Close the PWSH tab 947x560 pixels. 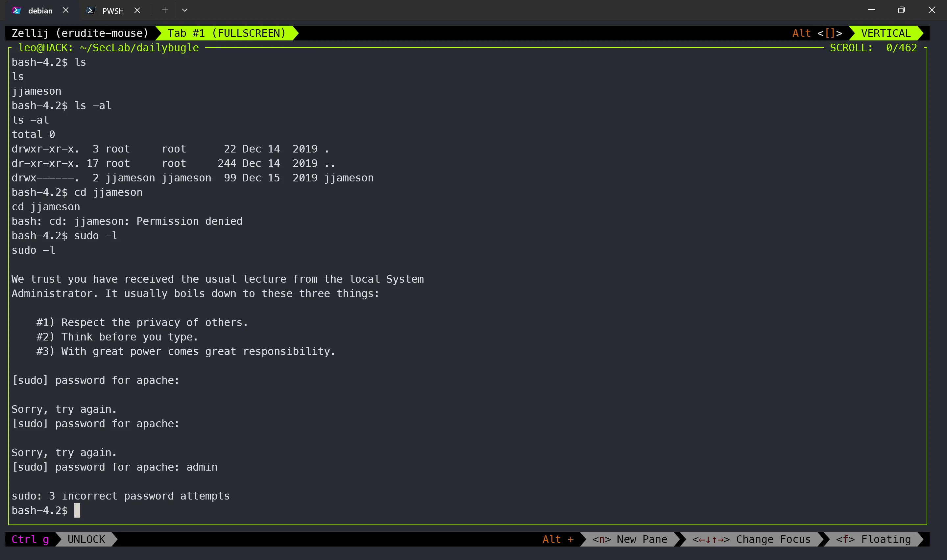pyautogui.click(x=137, y=11)
